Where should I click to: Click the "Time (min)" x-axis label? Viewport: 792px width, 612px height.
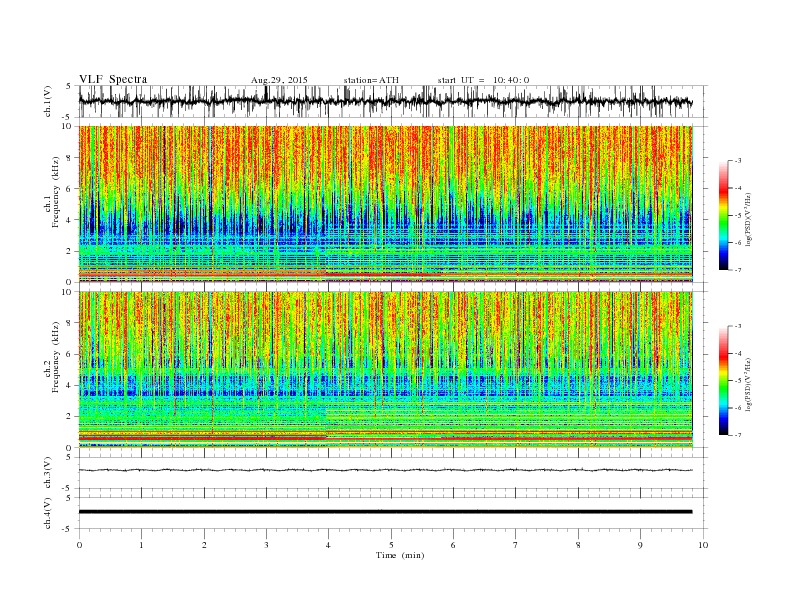400,555
